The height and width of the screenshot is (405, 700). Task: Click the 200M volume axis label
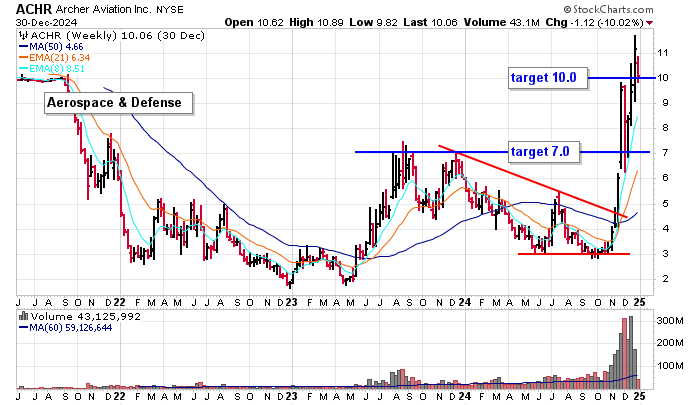click(x=670, y=343)
